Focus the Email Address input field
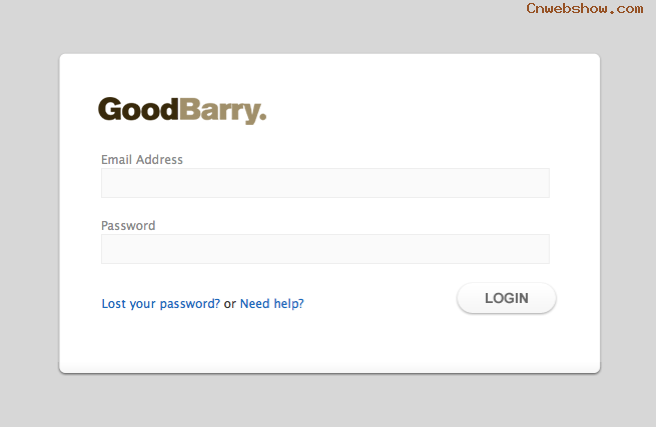Viewport: 656px width, 427px height. coord(325,183)
